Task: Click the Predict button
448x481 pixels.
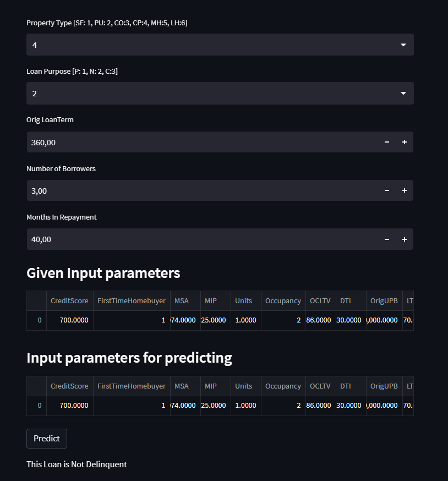Action: 46,439
